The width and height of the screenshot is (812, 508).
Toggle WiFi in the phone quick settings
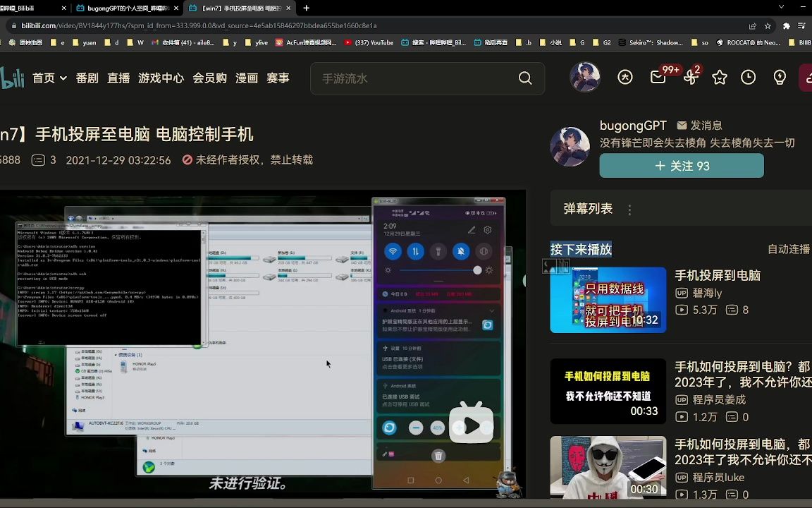pos(393,252)
